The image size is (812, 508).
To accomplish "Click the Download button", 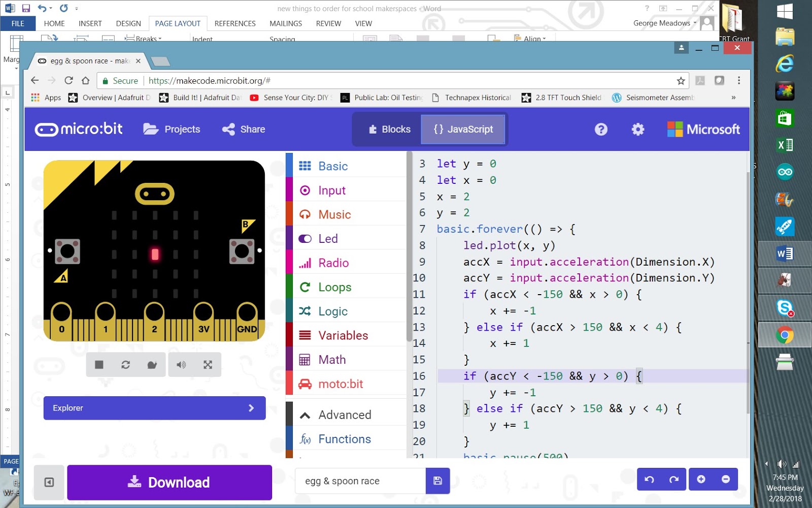I will coord(169,482).
